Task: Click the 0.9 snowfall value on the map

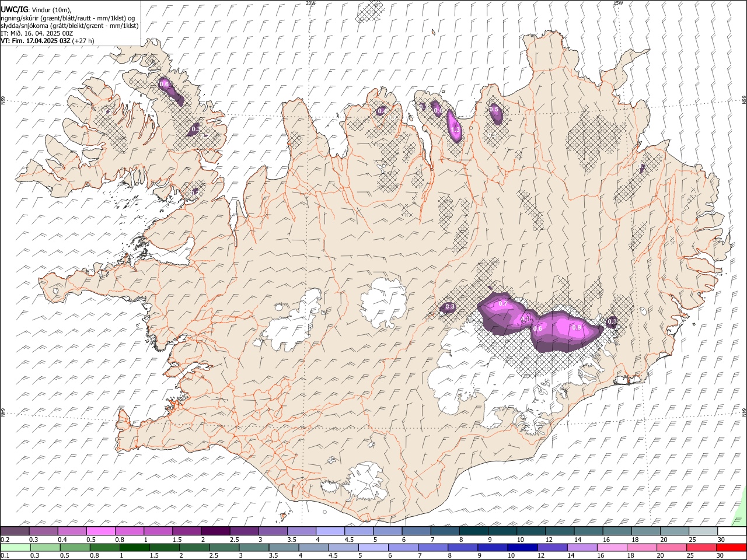Action: 577,327
